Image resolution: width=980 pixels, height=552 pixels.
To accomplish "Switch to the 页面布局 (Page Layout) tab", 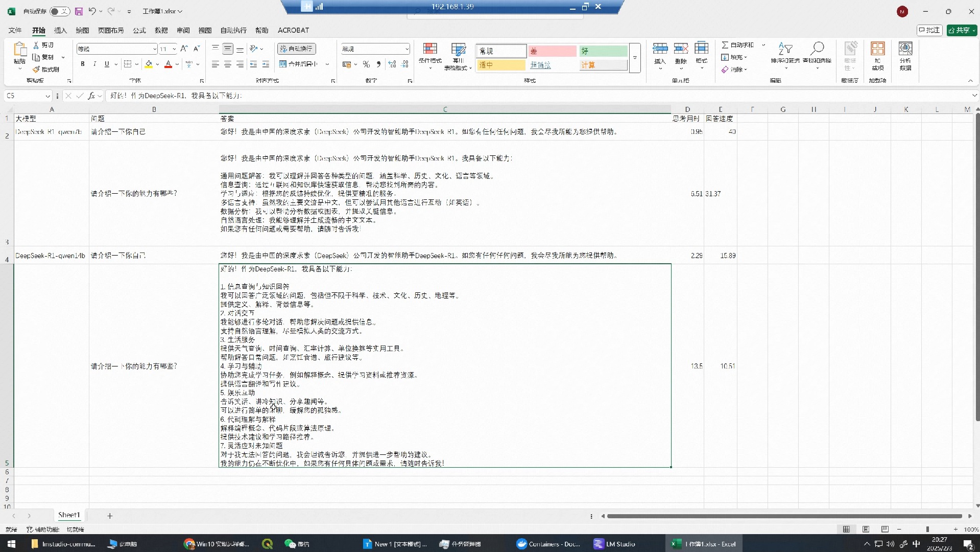I will [111, 30].
